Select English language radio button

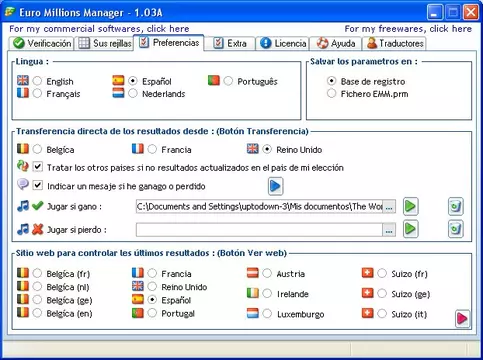(x=37, y=81)
